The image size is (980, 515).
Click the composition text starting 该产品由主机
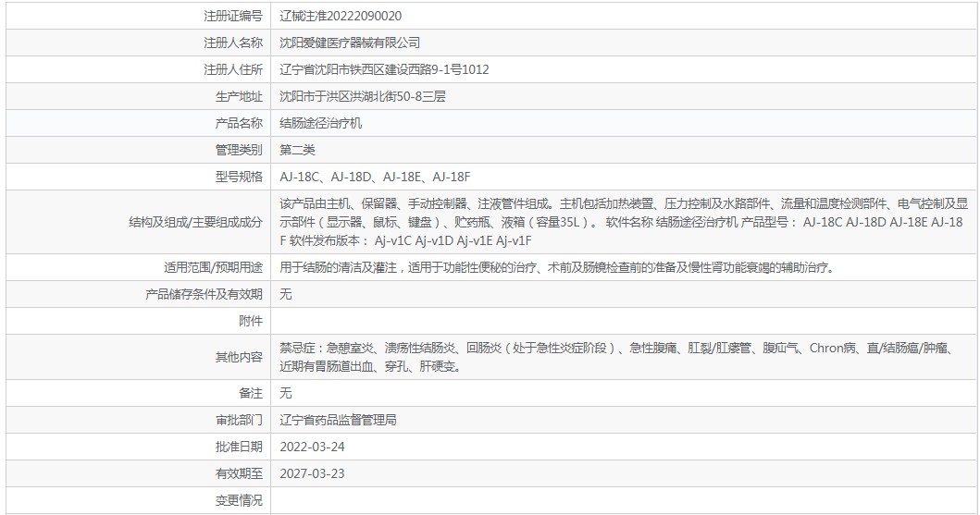pos(623,222)
